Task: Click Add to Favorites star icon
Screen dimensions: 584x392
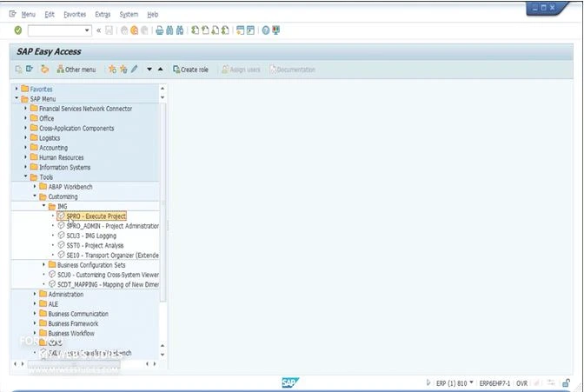Action: [112, 70]
